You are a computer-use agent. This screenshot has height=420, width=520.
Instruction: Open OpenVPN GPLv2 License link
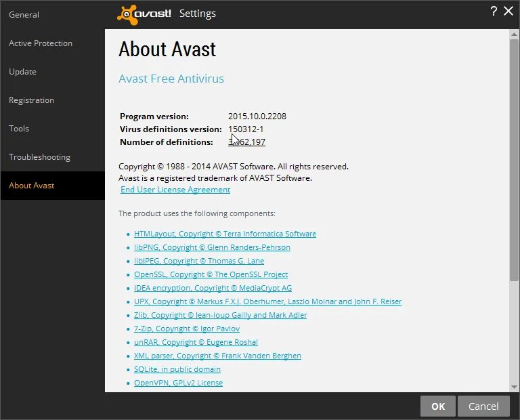[x=178, y=383]
